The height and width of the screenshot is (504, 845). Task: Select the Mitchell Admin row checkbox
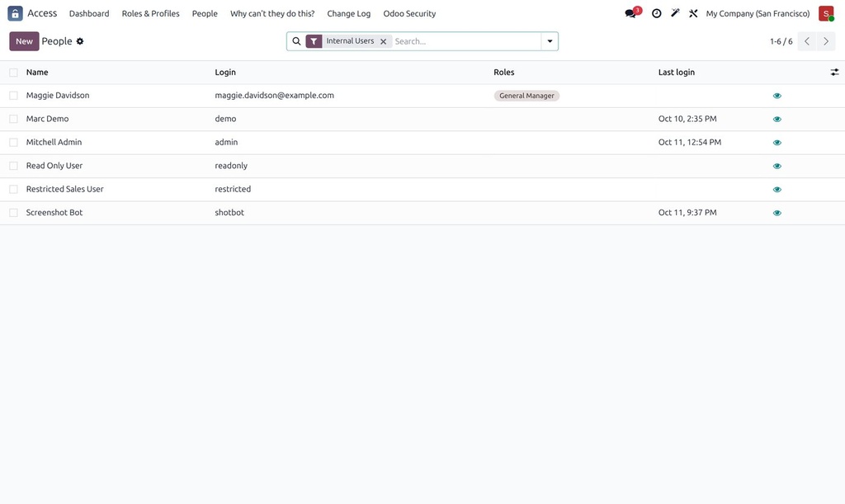tap(13, 142)
